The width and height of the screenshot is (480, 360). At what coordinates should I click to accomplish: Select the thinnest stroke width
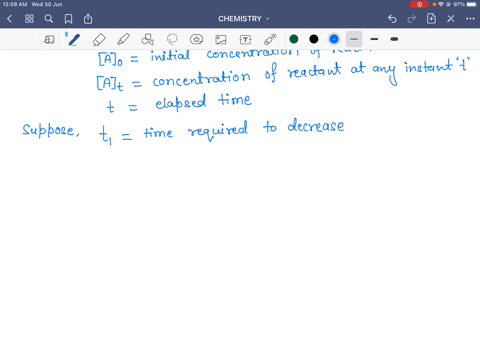tap(354, 39)
